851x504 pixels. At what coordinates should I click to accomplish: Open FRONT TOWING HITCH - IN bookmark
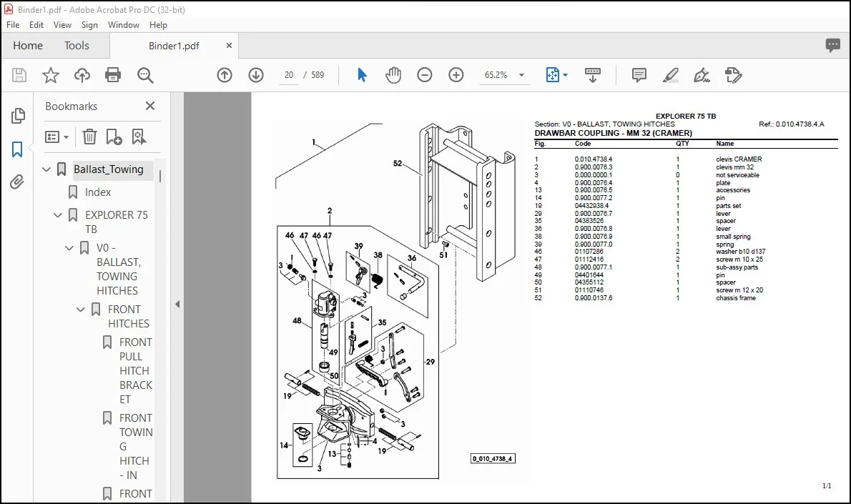click(x=136, y=447)
